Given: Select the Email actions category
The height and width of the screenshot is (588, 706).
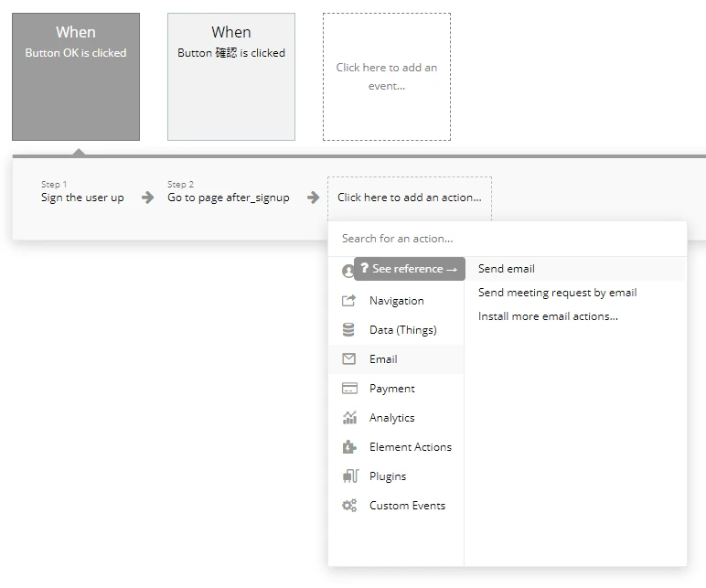Looking at the screenshot, I should point(396,359).
